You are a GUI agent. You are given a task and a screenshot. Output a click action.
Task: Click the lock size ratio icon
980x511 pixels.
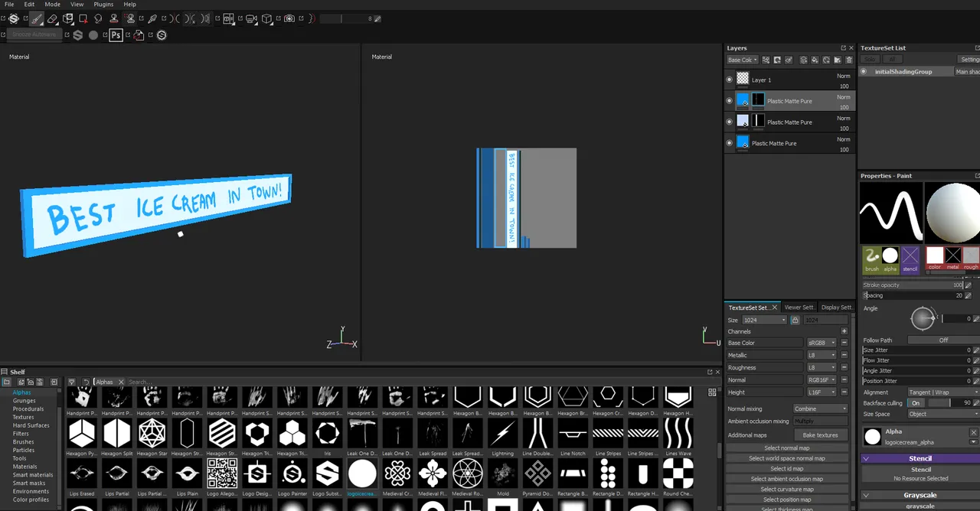795,320
